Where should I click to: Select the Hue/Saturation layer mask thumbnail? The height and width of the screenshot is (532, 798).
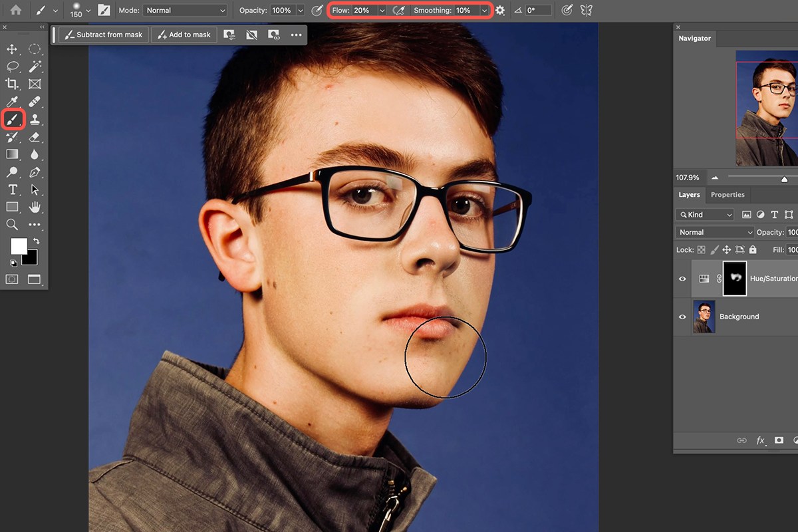coord(735,279)
